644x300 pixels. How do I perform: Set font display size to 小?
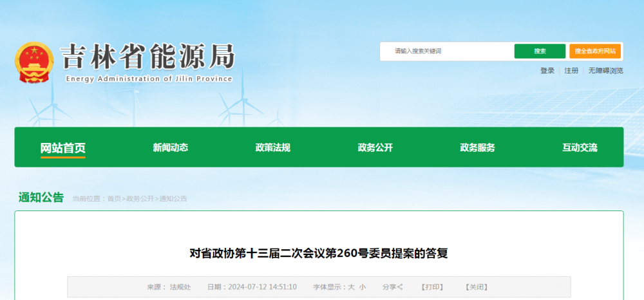(x=363, y=287)
